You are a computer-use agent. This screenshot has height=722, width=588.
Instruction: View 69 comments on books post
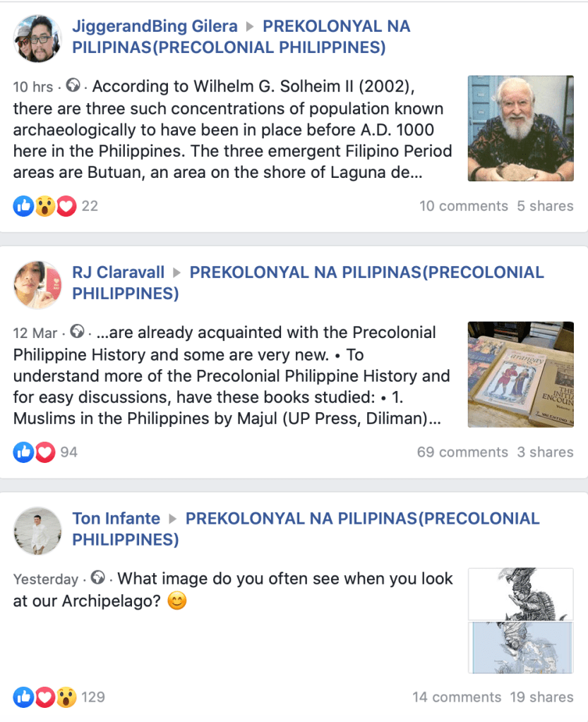pyautogui.click(x=462, y=452)
